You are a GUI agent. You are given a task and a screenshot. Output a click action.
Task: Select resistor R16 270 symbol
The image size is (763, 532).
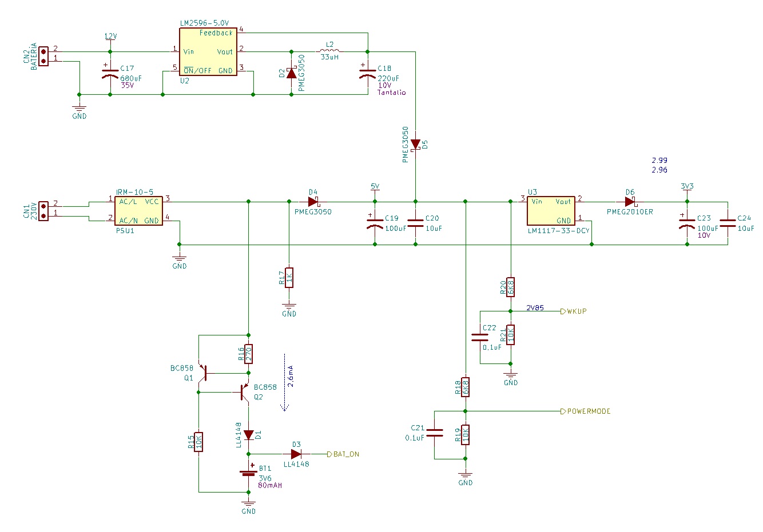[x=248, y=354]
